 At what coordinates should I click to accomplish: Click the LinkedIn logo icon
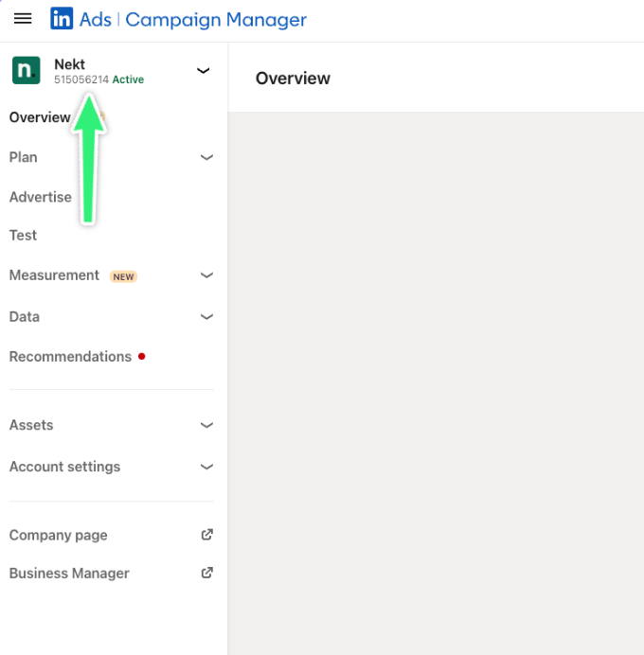(x=62, y=18)
